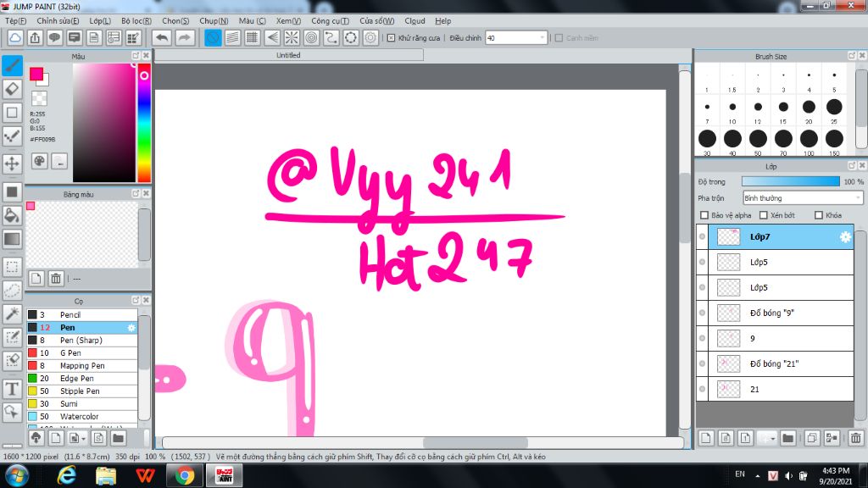Open Windows Start menu
Viewport: 868px width, 488px height.
(17, 476)
